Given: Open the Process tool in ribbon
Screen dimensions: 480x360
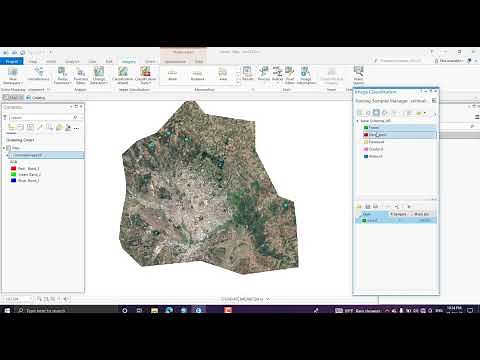Looking at the screenshot, I should click(x=264, y=74).
